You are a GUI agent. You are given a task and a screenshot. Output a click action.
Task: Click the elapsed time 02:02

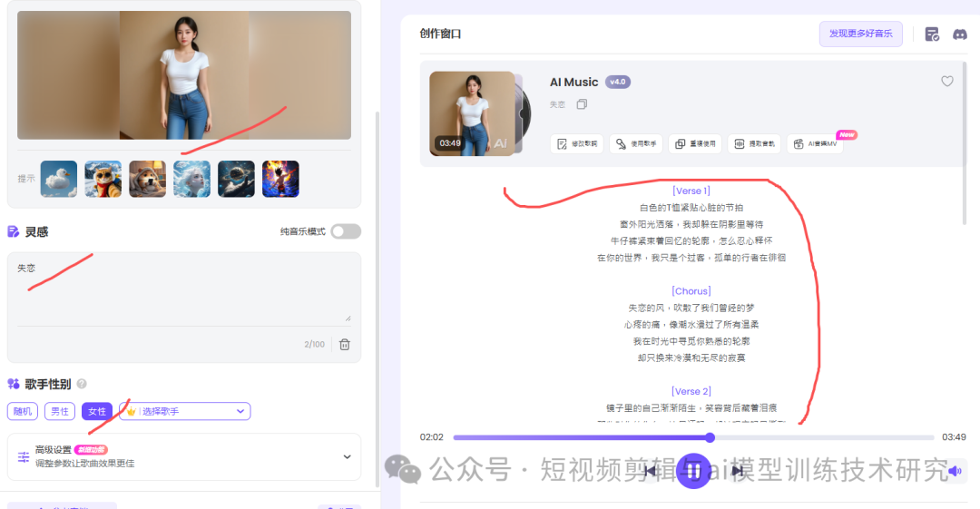(431, 437)
